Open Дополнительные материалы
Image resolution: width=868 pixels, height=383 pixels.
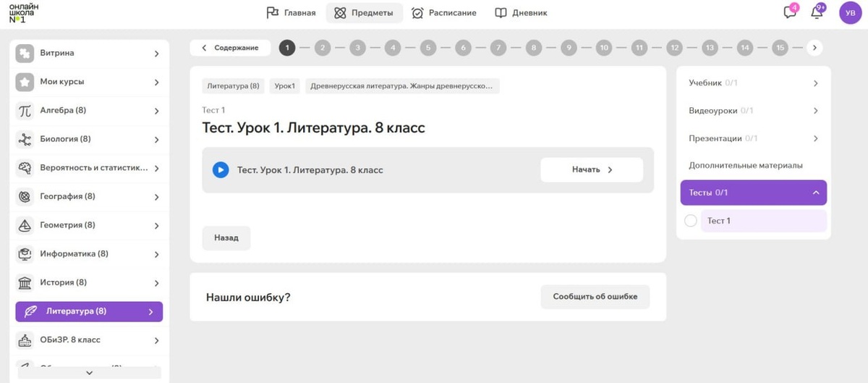tap(746, 166)
